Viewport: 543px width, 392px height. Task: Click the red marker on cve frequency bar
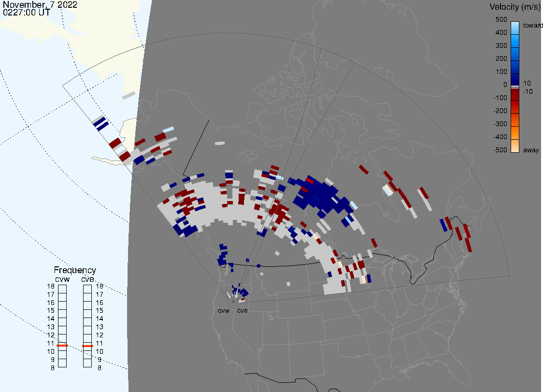pyautogui.click(x=87, y=346)
